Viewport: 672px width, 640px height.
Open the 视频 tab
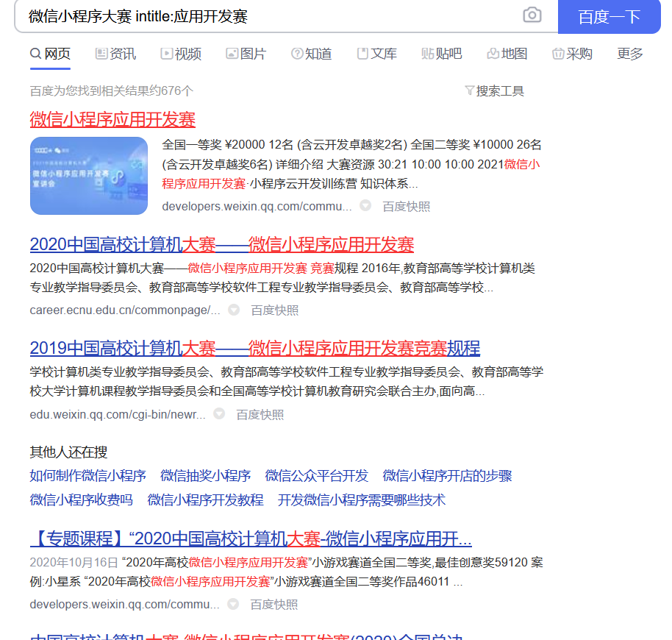(181, 54)
